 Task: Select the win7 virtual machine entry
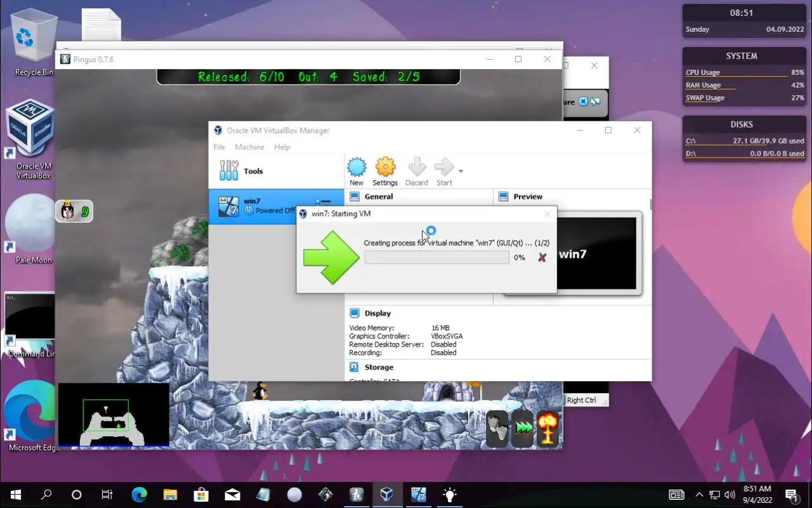click(x=276, y=206)
